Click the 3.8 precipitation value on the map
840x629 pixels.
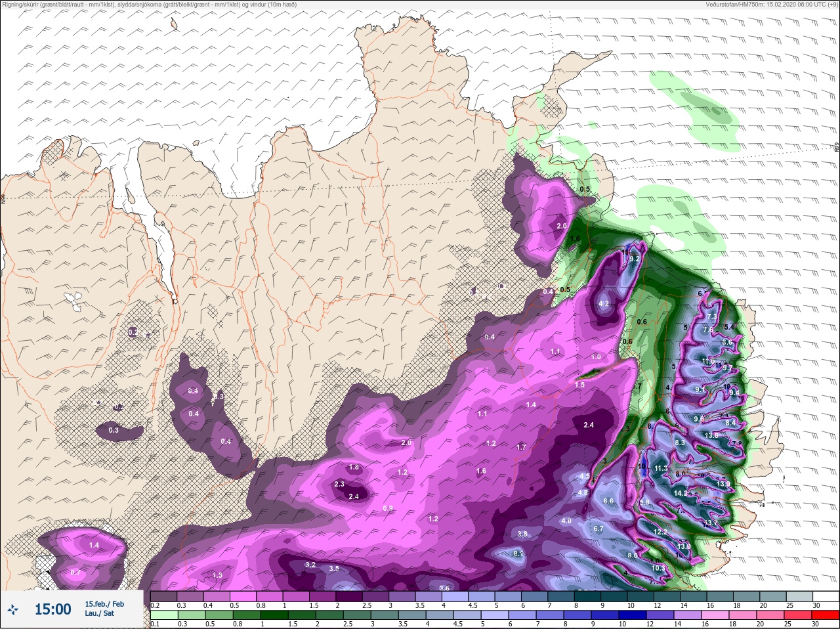point(522,534)
